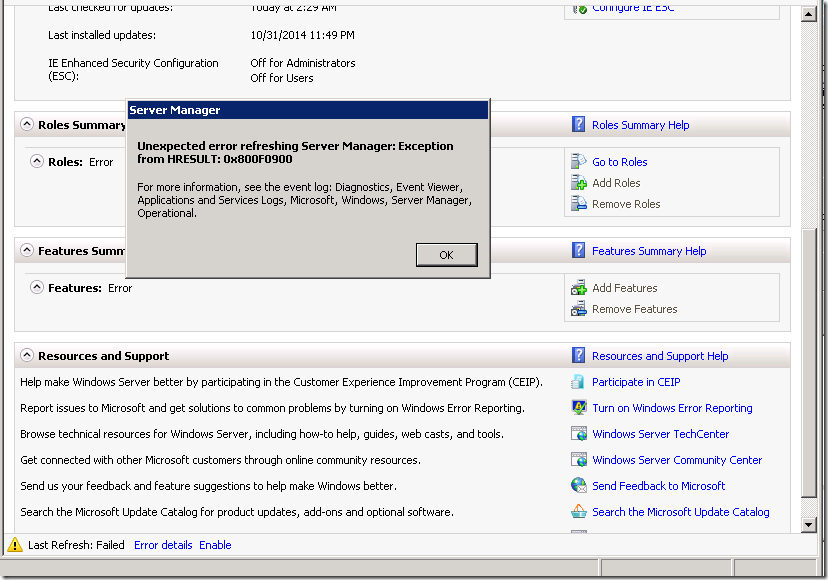Click the scrollbar up arrow
The width and height of the screenshot is (828, 580).
pos(808,14)
